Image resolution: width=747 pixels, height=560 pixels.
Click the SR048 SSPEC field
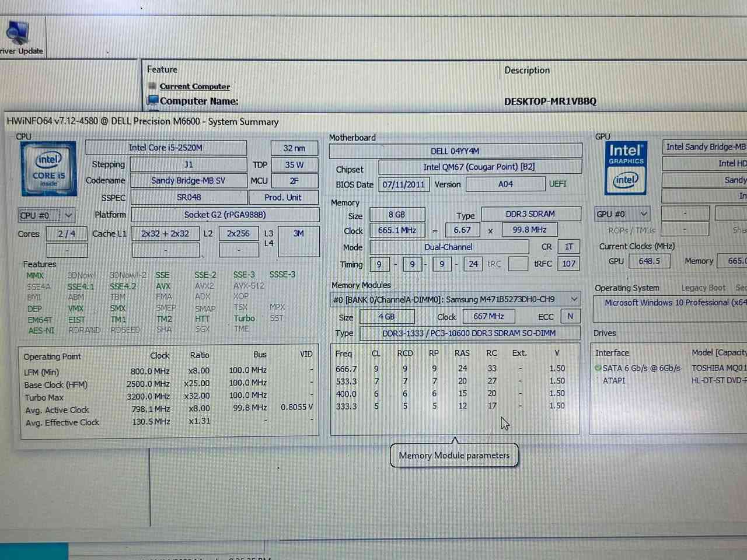pos(189,197)
